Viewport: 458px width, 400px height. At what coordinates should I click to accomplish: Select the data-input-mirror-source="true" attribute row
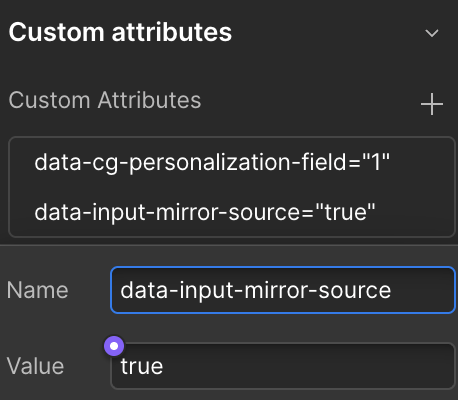point(231,212)
